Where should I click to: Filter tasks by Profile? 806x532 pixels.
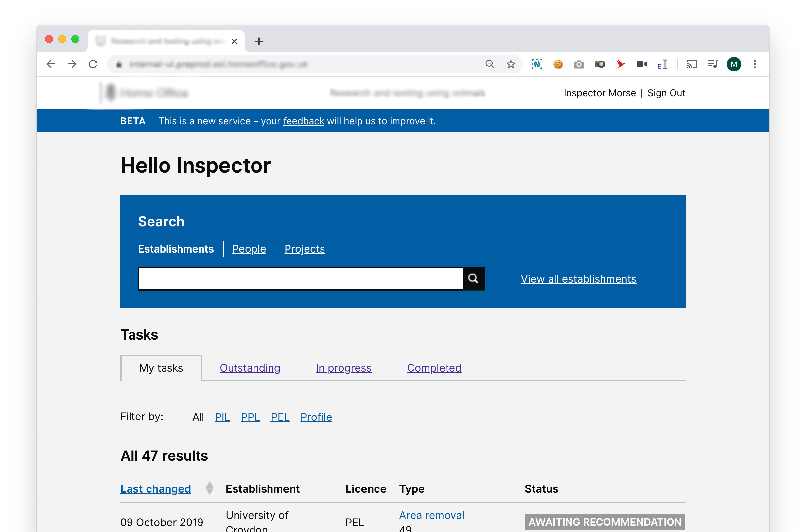(x=316, y=417)
